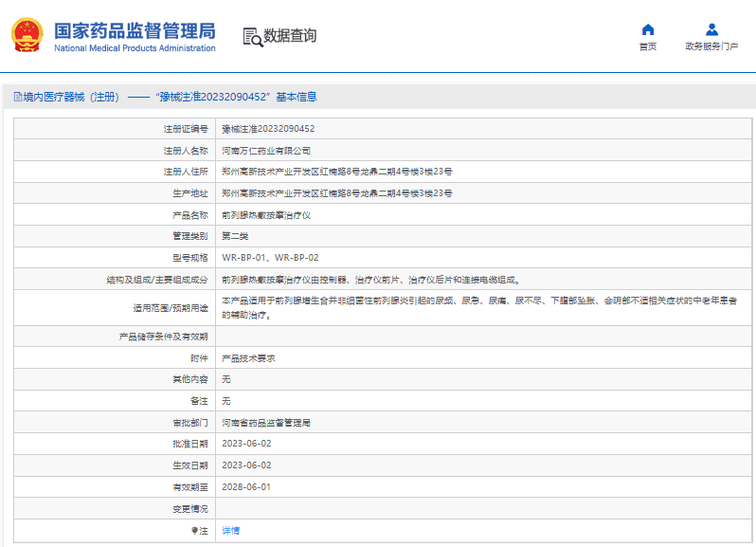Click the 附件 label
This screenshot has width=756, height=547.
(x=199, y=358)
